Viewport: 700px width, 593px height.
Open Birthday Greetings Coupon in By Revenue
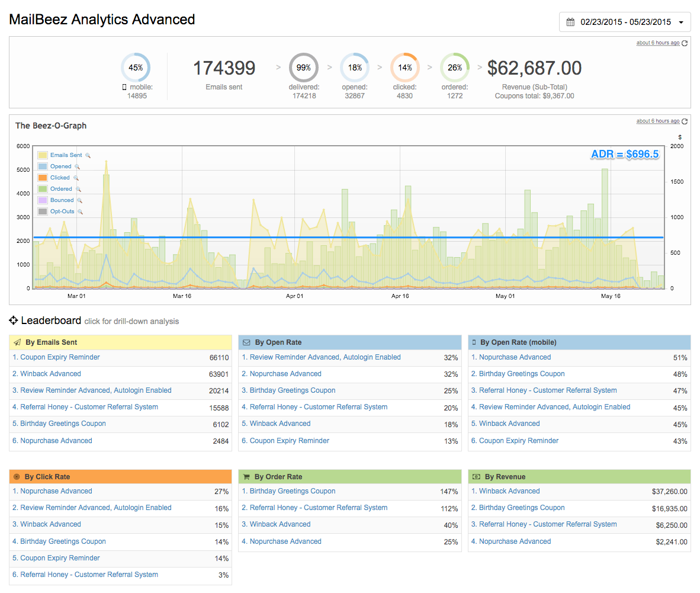click(522, 508)
